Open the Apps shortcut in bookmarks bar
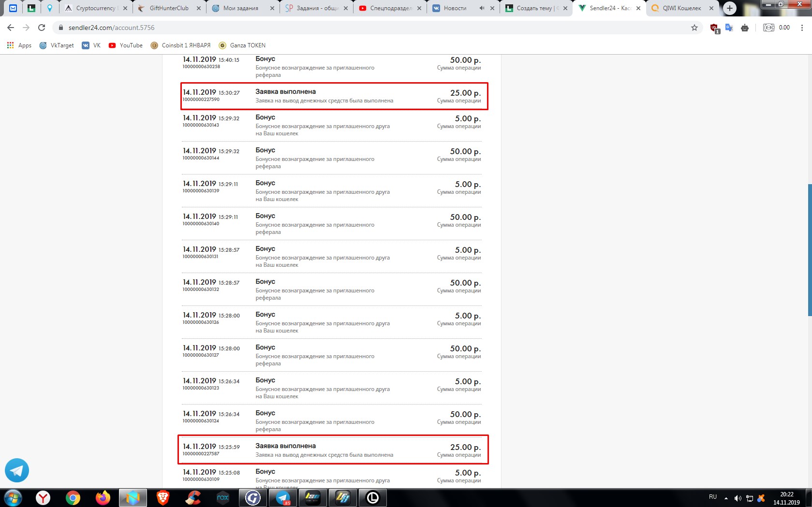Viewport: 812px width, 507px height. (19, 45)
